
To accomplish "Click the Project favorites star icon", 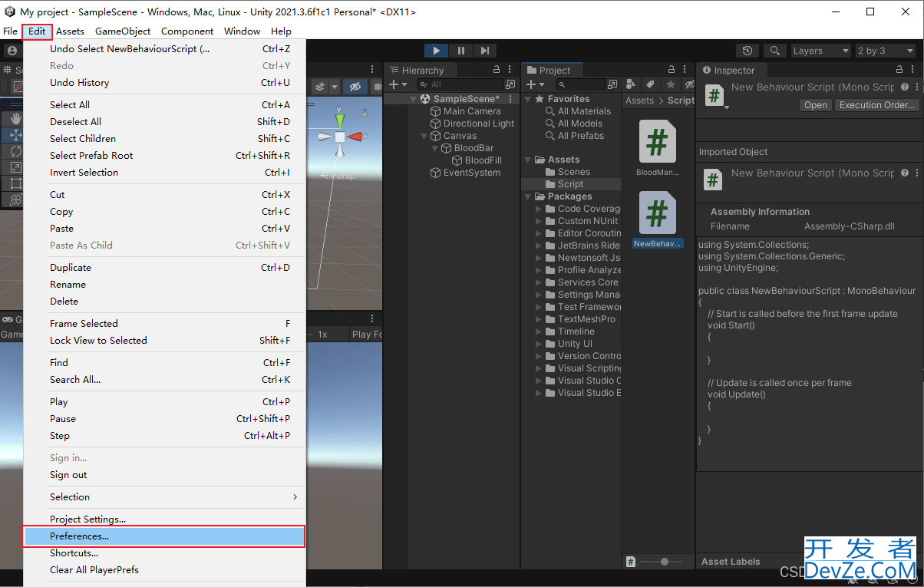I will pos(671,84).
